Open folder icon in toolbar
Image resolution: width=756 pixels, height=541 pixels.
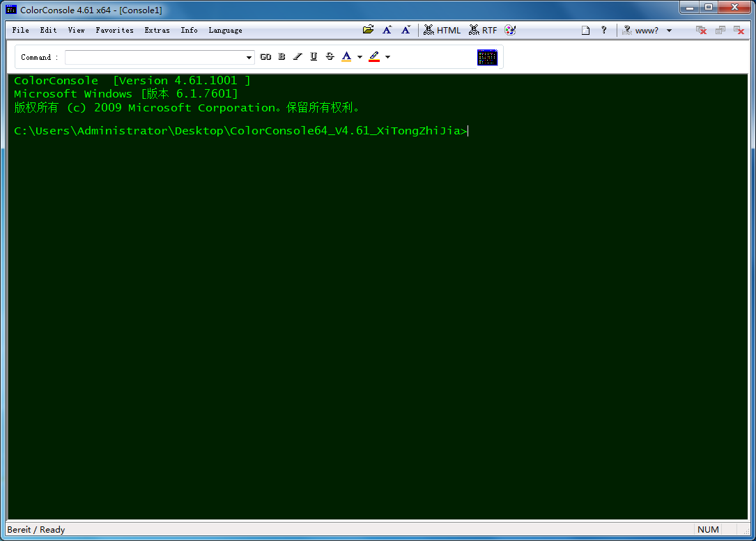point(369,30)
